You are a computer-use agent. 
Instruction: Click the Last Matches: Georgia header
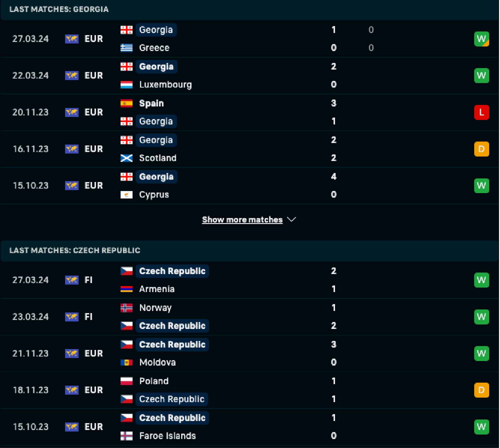(59, 9)
